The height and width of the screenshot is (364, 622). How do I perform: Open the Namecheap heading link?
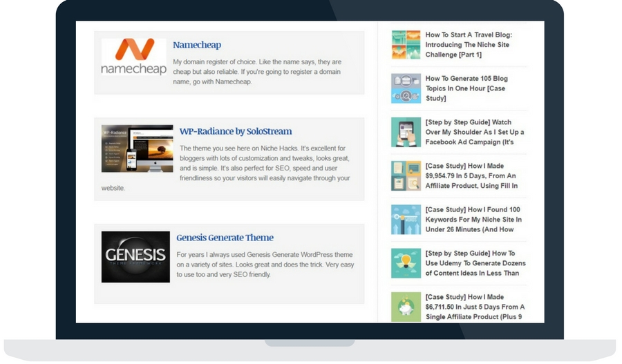pyautogui.click(x=197, y=45)
